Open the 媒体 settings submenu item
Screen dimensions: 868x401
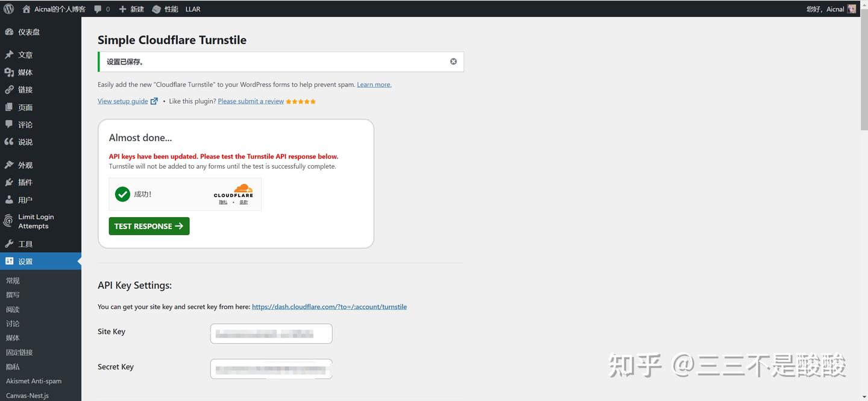13,338
